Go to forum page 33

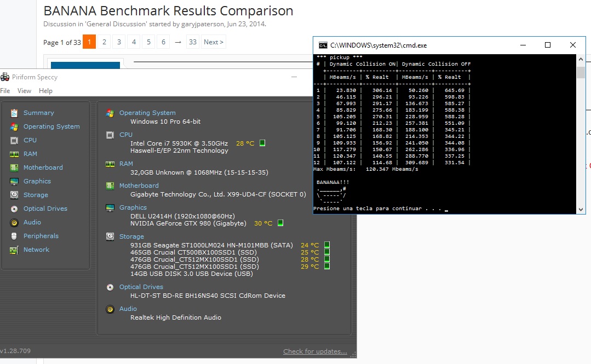point(193,42)
